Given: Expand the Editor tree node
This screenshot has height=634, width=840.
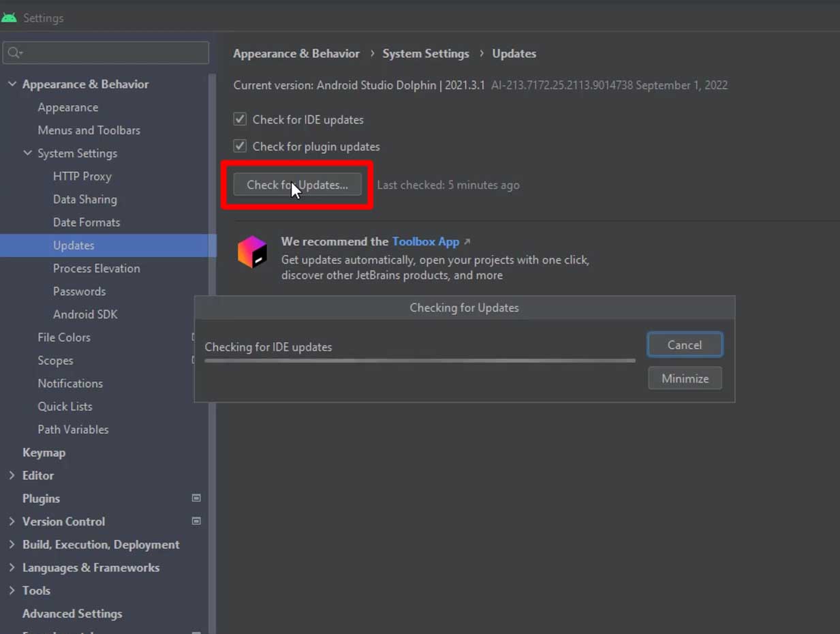Looking at the screenshot, I should [x=12, y=475].
